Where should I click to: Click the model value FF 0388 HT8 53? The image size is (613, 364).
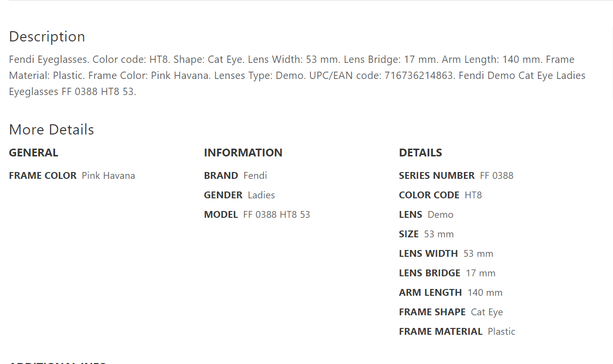(276, 214)
